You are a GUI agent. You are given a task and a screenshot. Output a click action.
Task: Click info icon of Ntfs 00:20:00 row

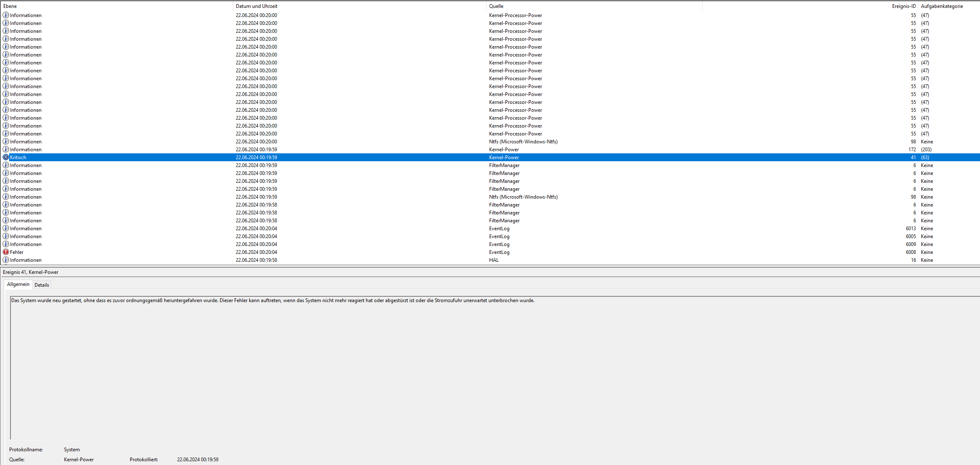(x=6, y=141)
